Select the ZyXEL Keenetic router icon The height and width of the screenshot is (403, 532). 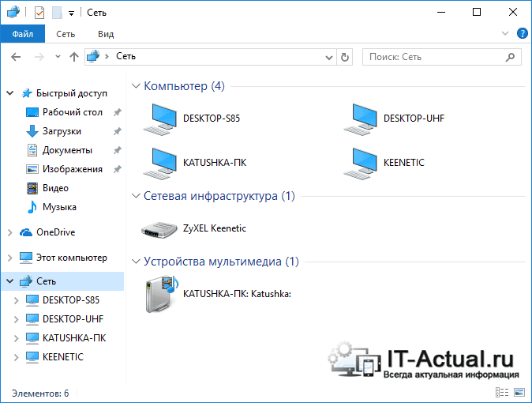point(159,229)
